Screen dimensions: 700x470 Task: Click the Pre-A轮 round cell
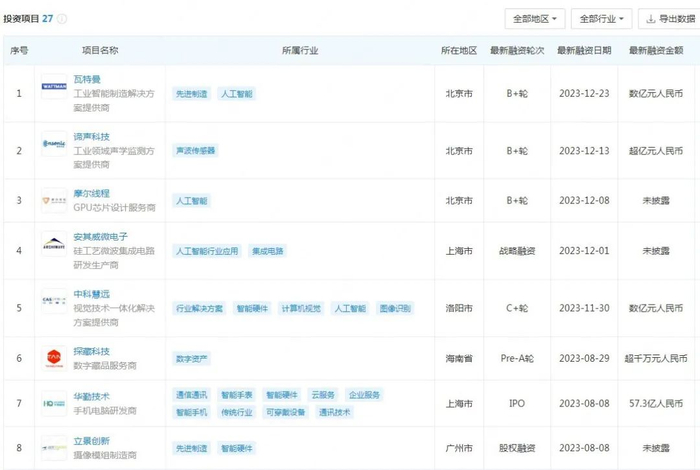(x=517, y=358)
